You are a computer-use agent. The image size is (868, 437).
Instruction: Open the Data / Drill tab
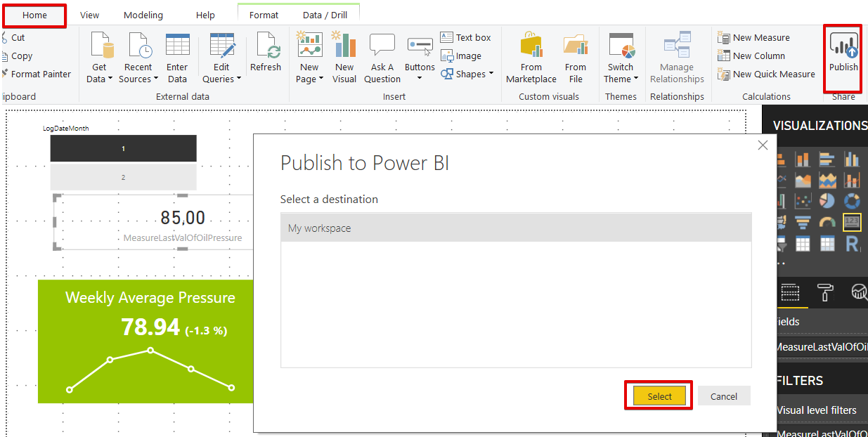click(325, 15)
